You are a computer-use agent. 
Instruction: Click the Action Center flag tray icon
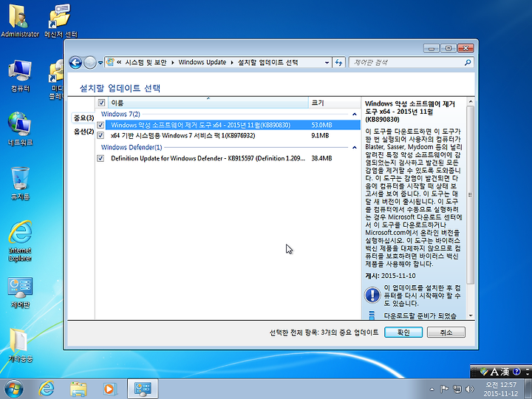(444, 389)
